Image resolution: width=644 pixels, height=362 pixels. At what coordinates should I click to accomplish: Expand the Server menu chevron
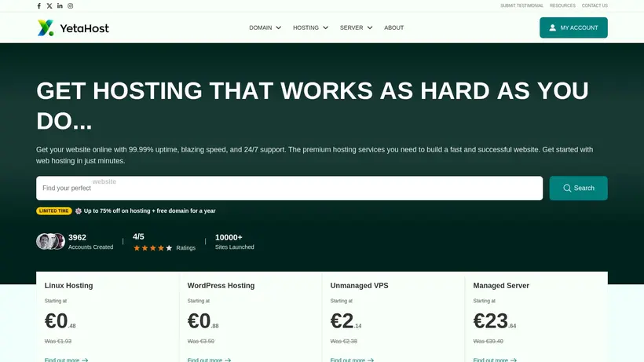click(x=370, y=28)
